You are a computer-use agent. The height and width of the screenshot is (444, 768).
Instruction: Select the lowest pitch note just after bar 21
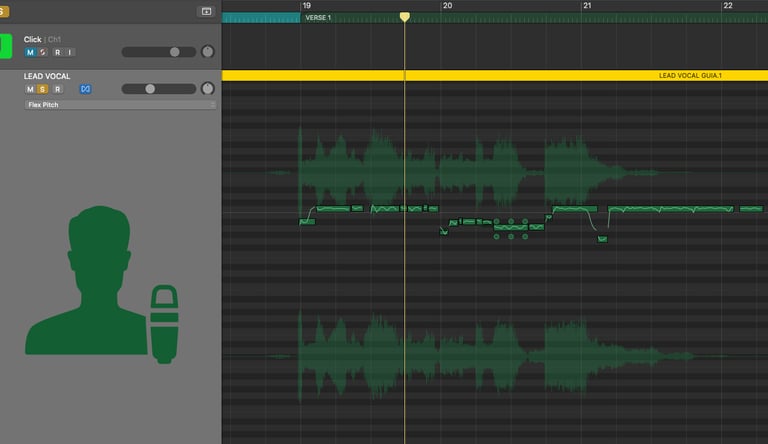(602, 239)
